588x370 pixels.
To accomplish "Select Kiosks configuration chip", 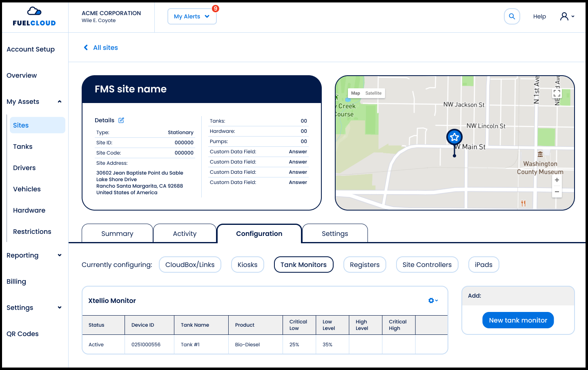I will 247,265.
